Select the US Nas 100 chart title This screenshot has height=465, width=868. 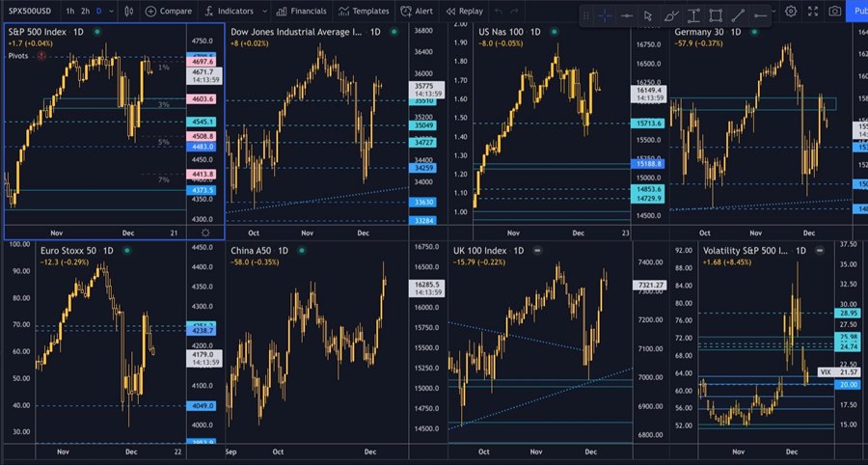pyautogui.click(x=501, y=32)
